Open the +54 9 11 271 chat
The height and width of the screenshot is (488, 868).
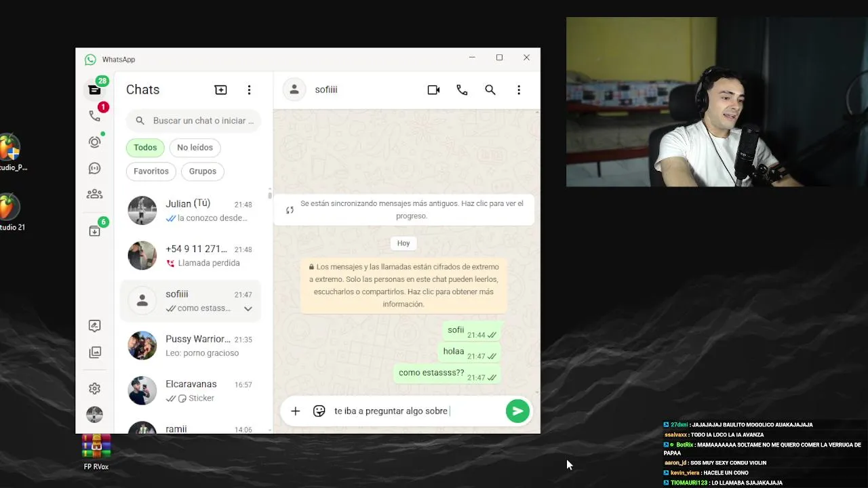(191, 256)
